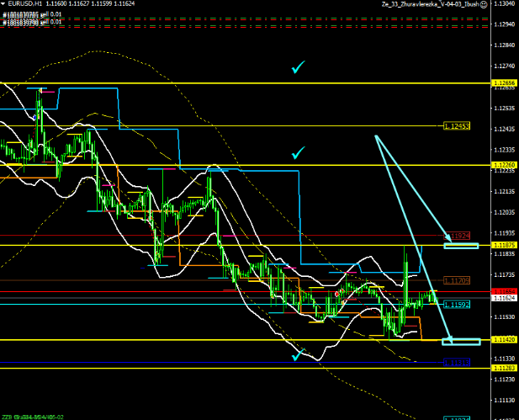Click the Expert Advisor smiley face icon
519x420 pixels.
(x=485, y=4)
